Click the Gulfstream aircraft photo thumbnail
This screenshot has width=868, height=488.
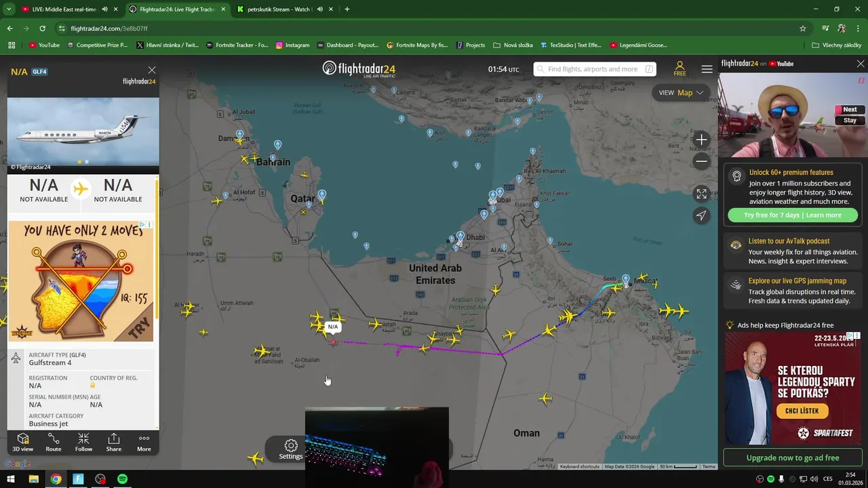(x=83, y=131)
